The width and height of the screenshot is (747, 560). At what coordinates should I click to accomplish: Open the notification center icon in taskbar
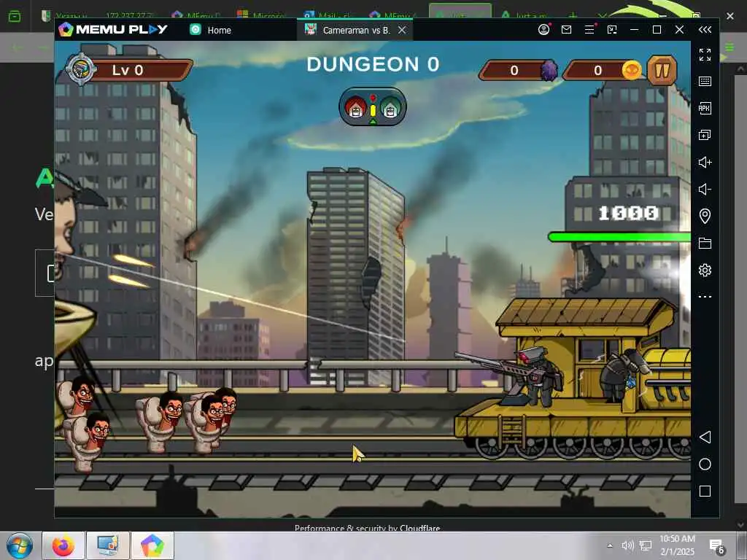click(716, 546)
